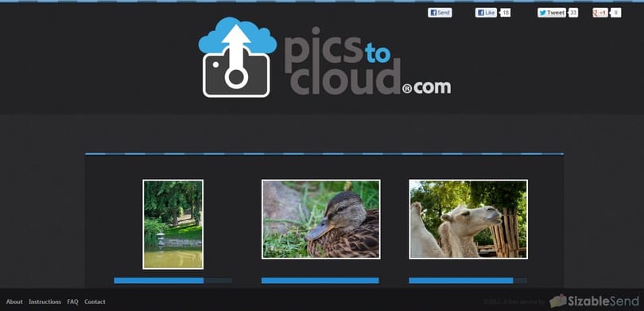
Task: Open the Instructions footer link
Action: [45, 301]
